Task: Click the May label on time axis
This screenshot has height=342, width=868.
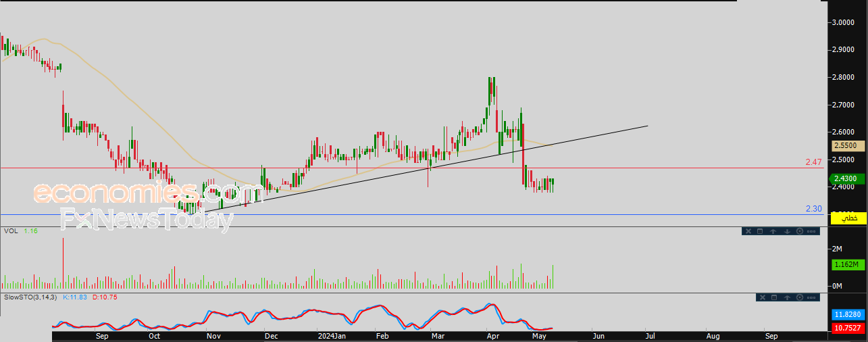Action: click(x=539, y=335)
